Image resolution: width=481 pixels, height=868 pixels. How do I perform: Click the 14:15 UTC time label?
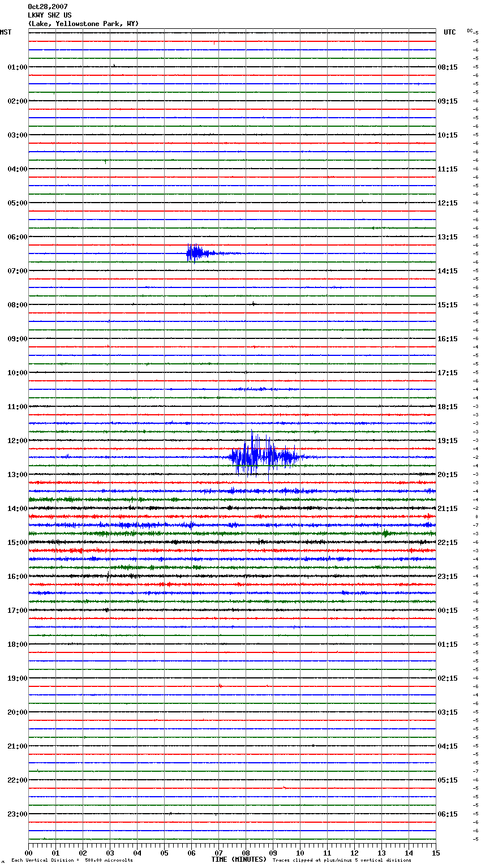tap(448, 271)
